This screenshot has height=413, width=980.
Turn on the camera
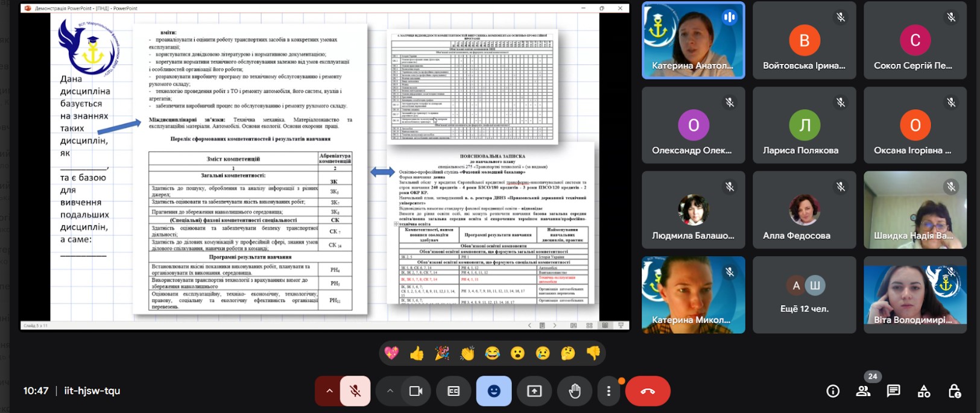(416, 391)
